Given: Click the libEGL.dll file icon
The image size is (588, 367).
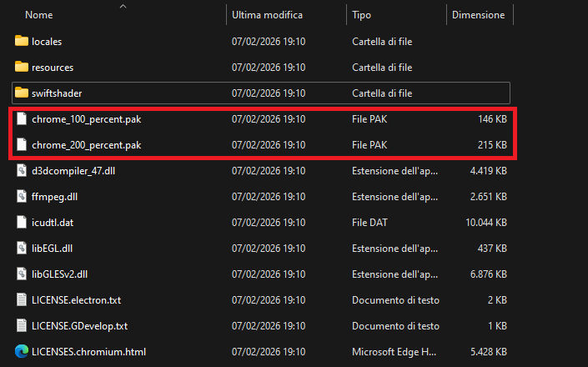Looking at the screenshot, I should (x=23, y=249).
